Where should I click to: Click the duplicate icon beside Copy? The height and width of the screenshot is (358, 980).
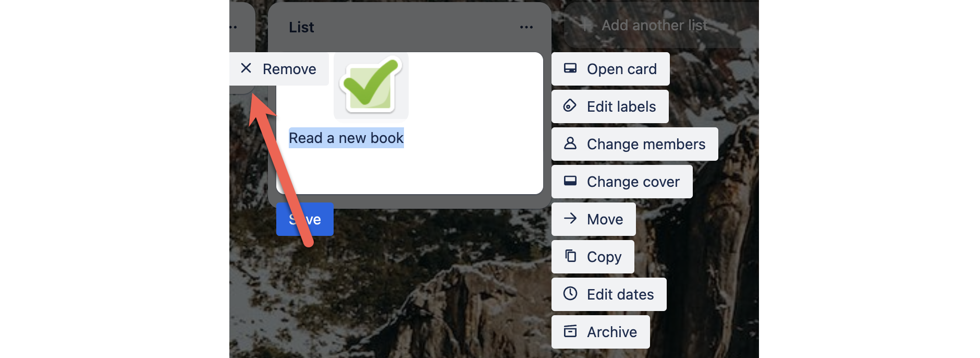[571, 256]
